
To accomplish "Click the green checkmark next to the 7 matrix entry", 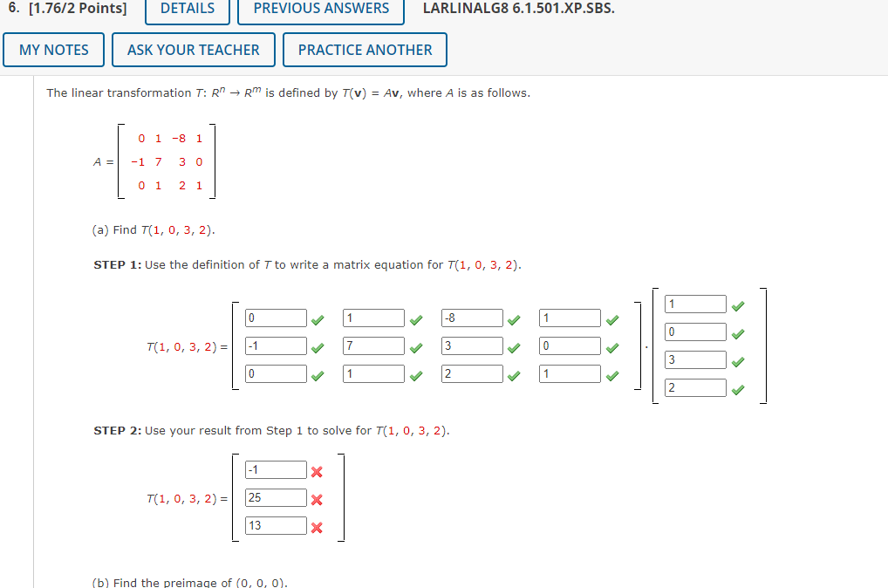I will coord(416,347).
